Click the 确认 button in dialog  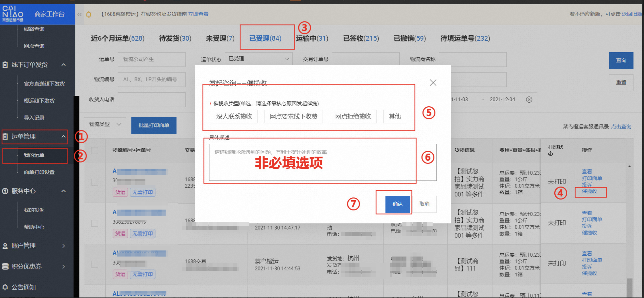point(397,204)
